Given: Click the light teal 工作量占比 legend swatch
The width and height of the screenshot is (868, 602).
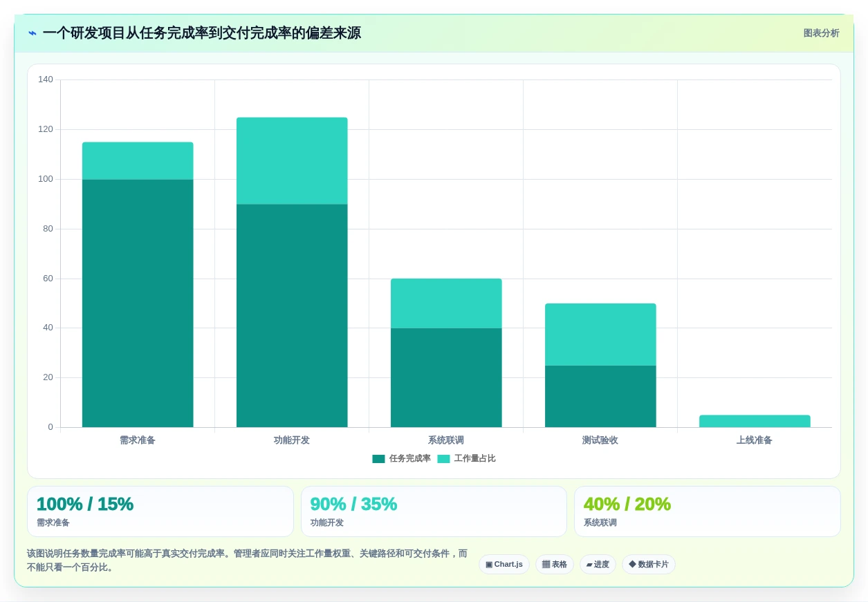Looking at the screenshot, I should [443, 459].
